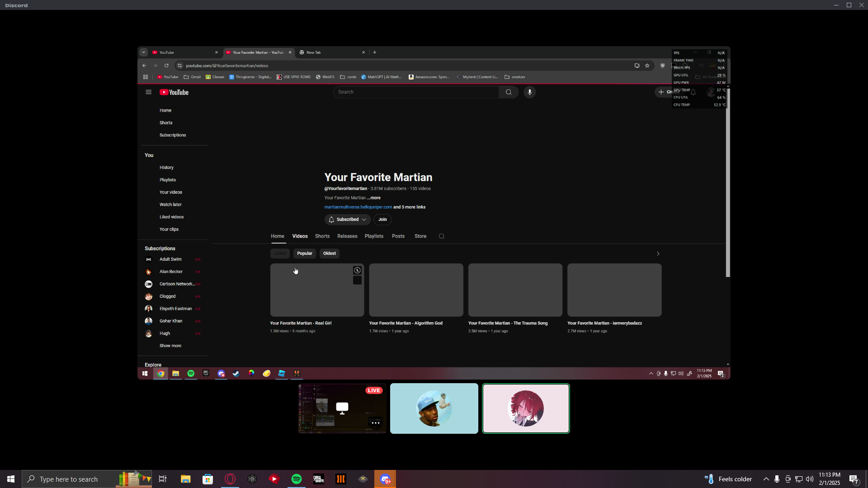Screen dimensions: 868x488
Task: Open the Chrome tab search chevron at the top left
Action: tap(143, 52)
